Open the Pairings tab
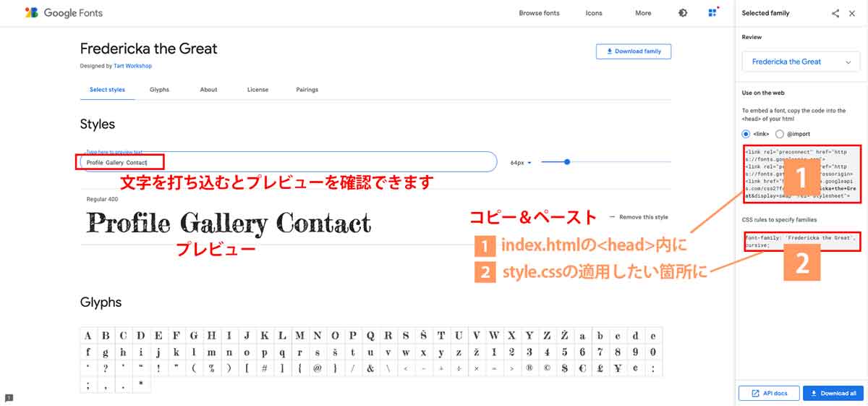The height and width of the screenshot is (406, 868). [x=307, y=90]
